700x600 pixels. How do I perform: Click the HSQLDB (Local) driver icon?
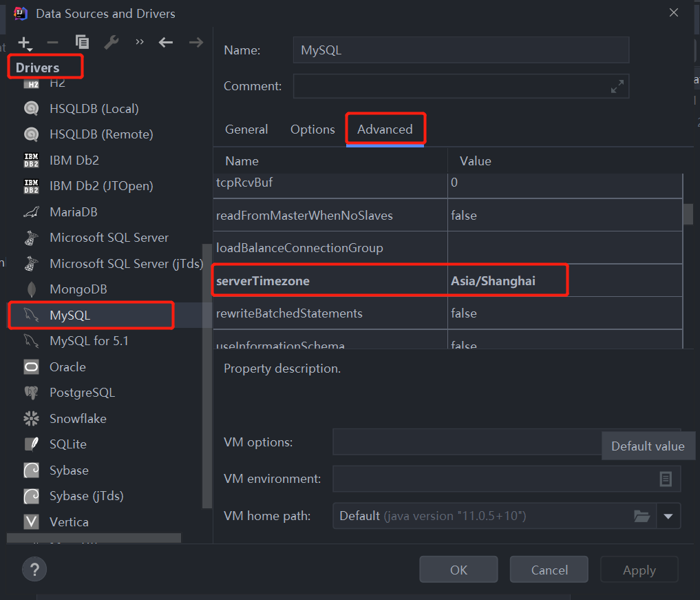[x=31, y=108]
